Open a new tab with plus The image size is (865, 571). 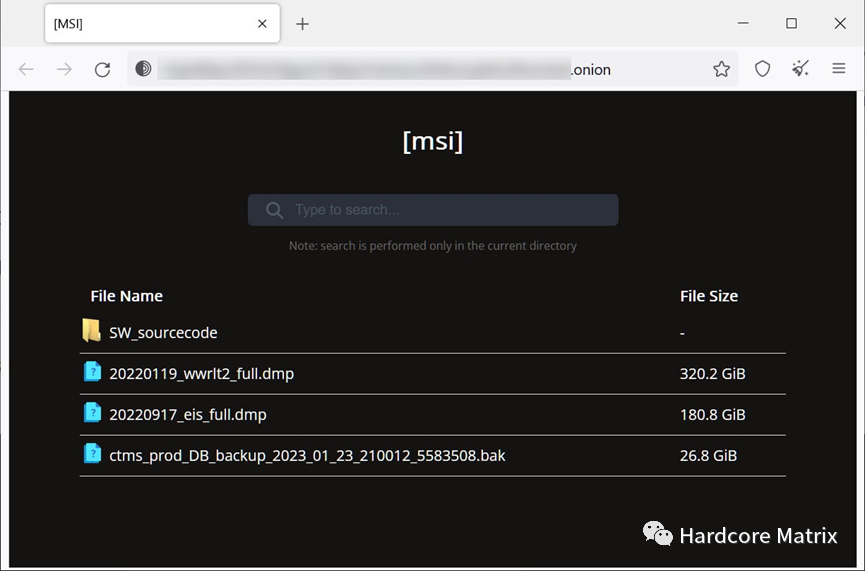pyautogui.click(x=302, y=24)
